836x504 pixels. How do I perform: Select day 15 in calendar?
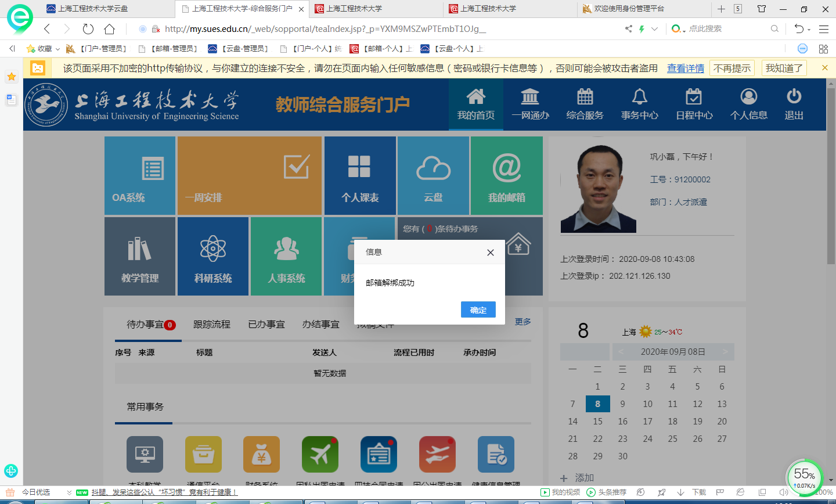(597, 422)
